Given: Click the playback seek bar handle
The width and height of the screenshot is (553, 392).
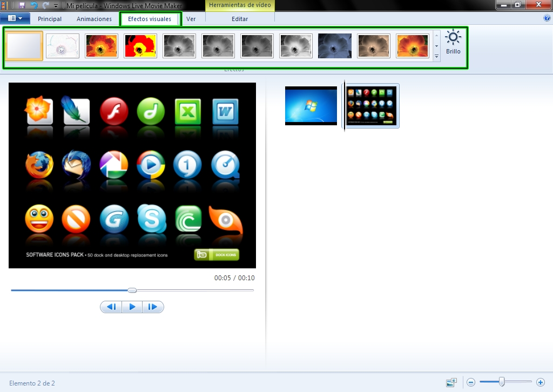Looking at the screenshot, I should [132, 290].
